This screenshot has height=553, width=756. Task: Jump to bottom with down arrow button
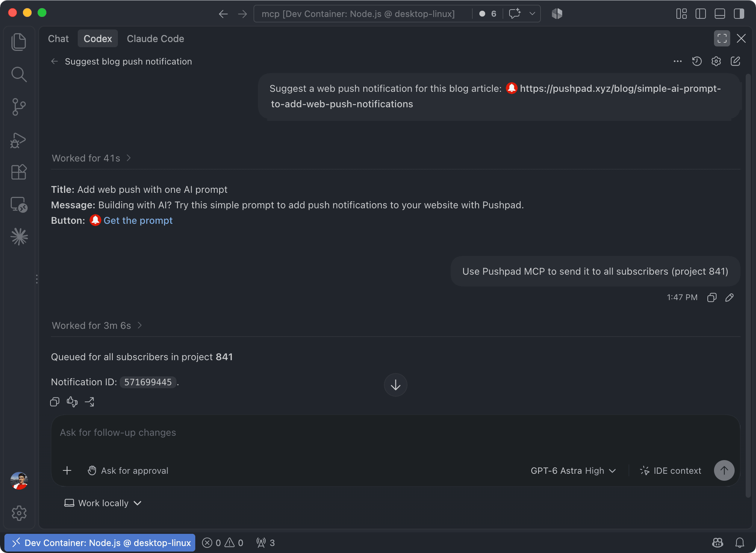tap(395, 385)
